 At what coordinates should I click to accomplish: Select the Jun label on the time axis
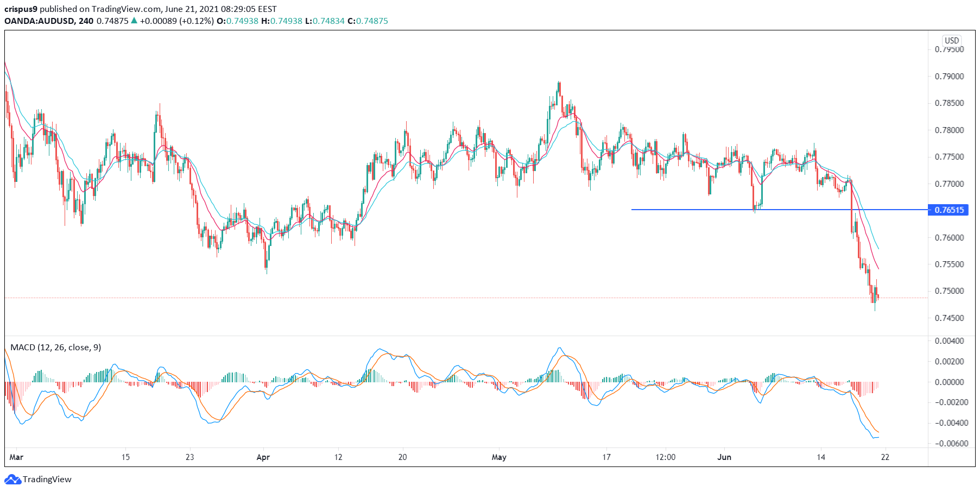(724, 457)
